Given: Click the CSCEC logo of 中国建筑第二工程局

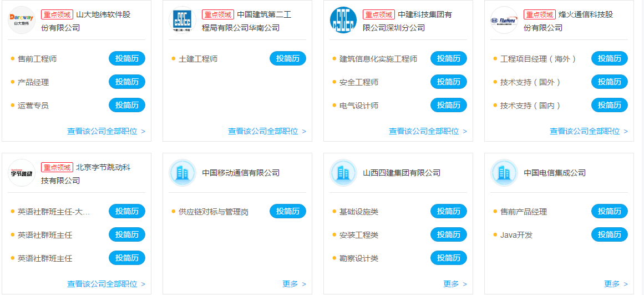Looking at the screenshot, I should pos(182,20).
